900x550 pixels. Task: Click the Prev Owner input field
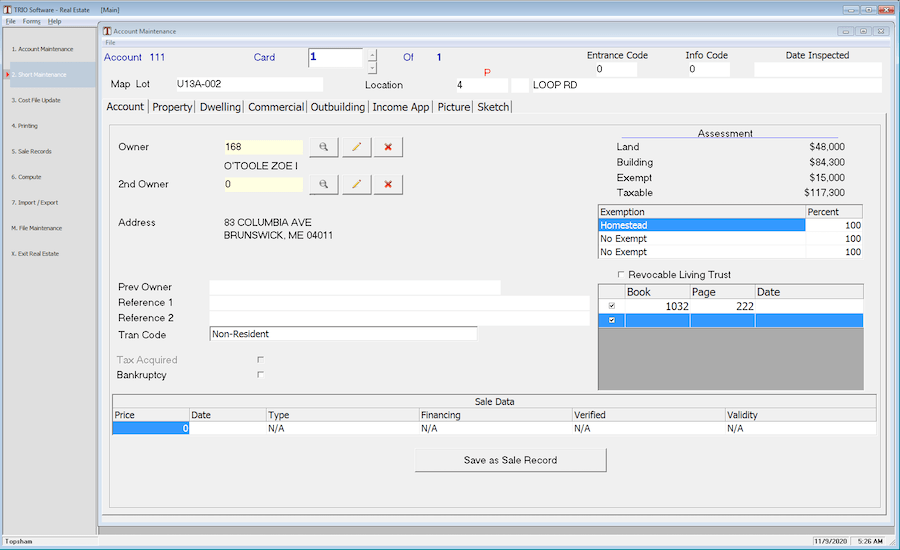[x=354, y=288]
